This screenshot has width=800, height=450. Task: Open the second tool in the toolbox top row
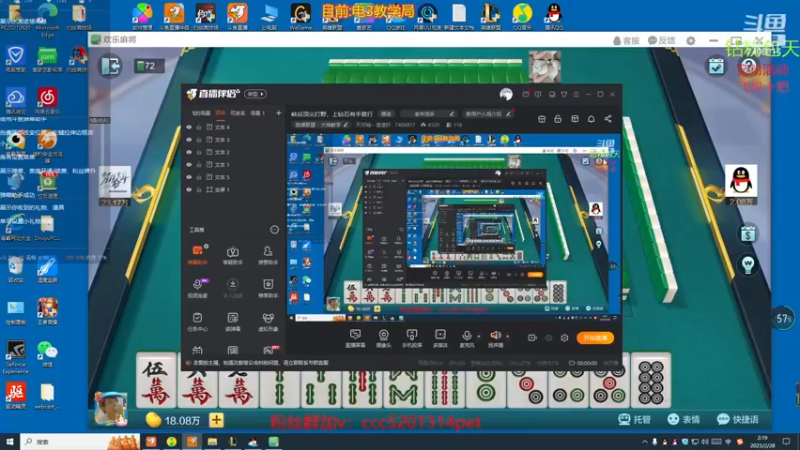pos(233,255)
